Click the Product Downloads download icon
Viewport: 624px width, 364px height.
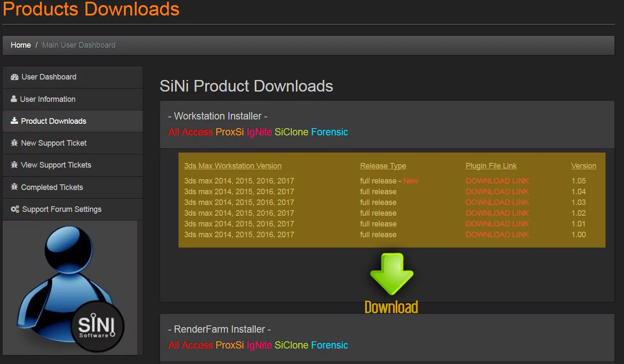(x=14, y=121)
